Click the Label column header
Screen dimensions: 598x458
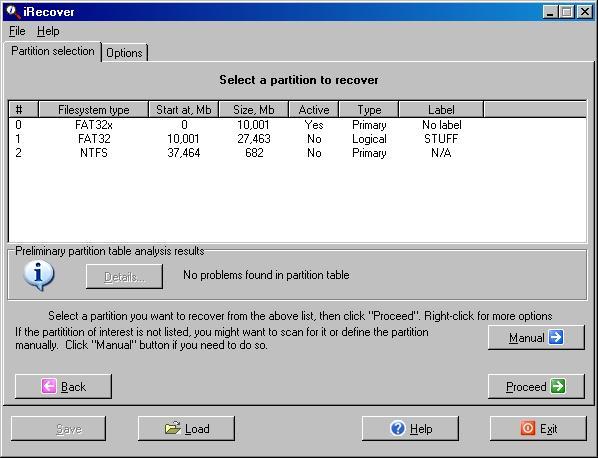(x=441, y=110)
